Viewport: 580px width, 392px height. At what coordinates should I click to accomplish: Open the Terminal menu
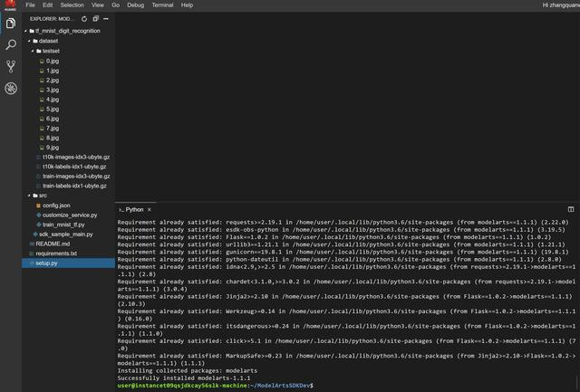[162, 5]
